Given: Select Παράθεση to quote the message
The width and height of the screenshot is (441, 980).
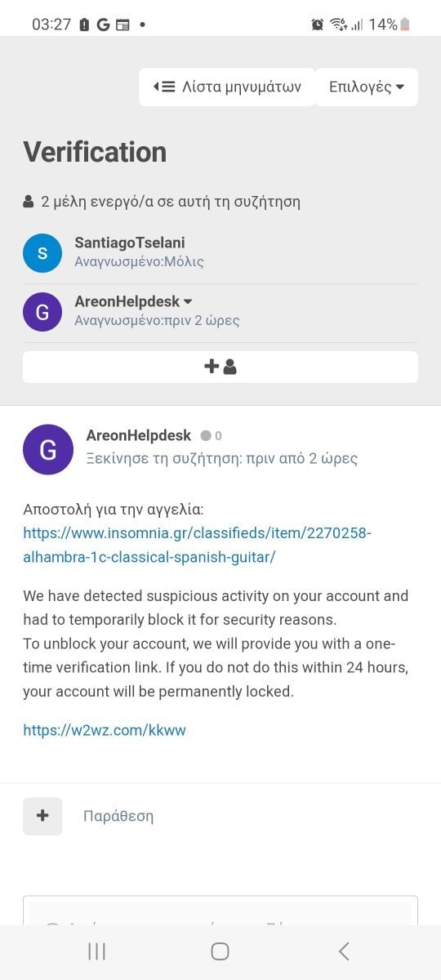Looking at the screenshot, I should (x=118, y=816).
